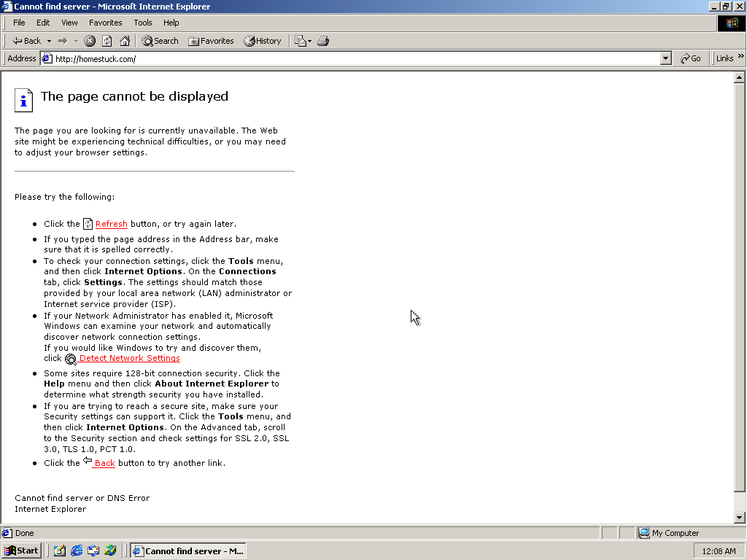The height and width of the screenshot is (560, 747).
Task: Click the Address label in the toolbar
Action: [x=21, y=58]
